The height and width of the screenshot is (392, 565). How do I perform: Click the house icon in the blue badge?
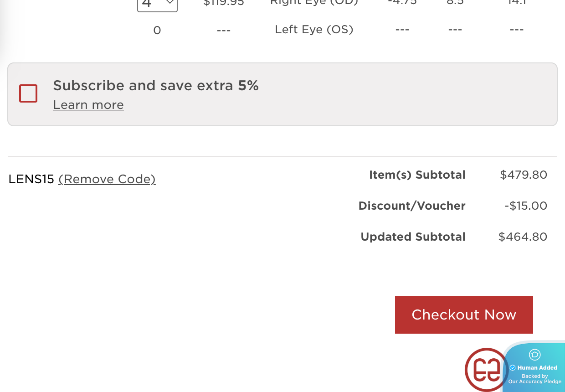tap(534, 355)
